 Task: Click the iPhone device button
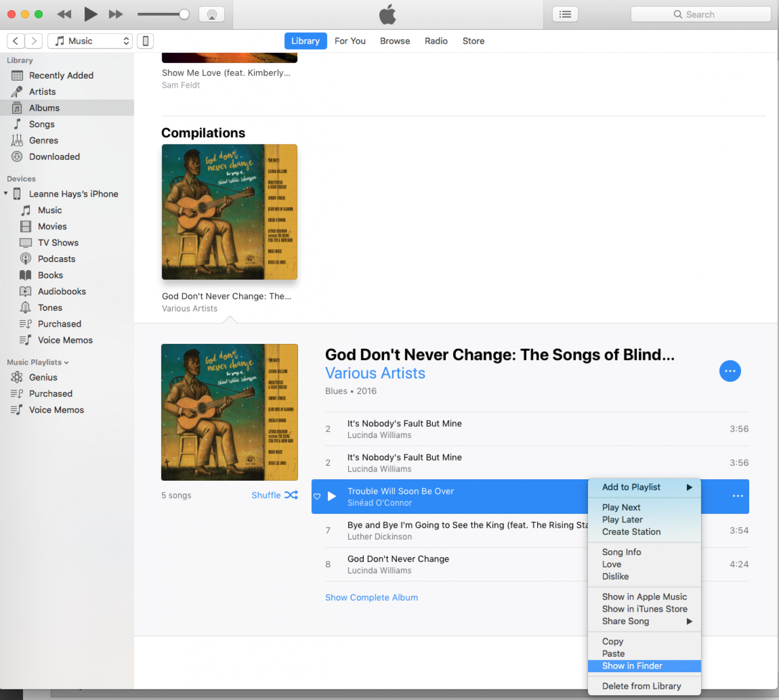click(x=145, y=41)
